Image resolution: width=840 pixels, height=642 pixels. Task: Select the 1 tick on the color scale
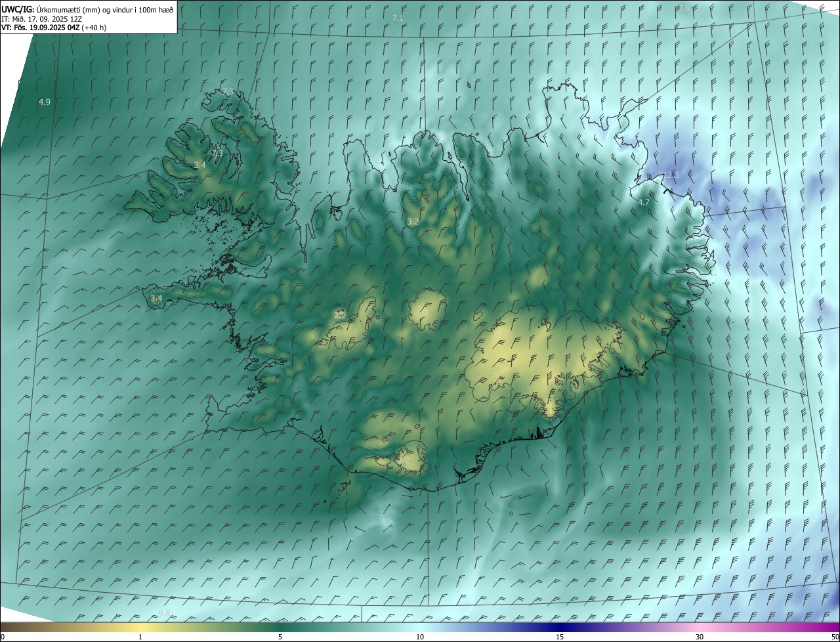pos(140,637)
